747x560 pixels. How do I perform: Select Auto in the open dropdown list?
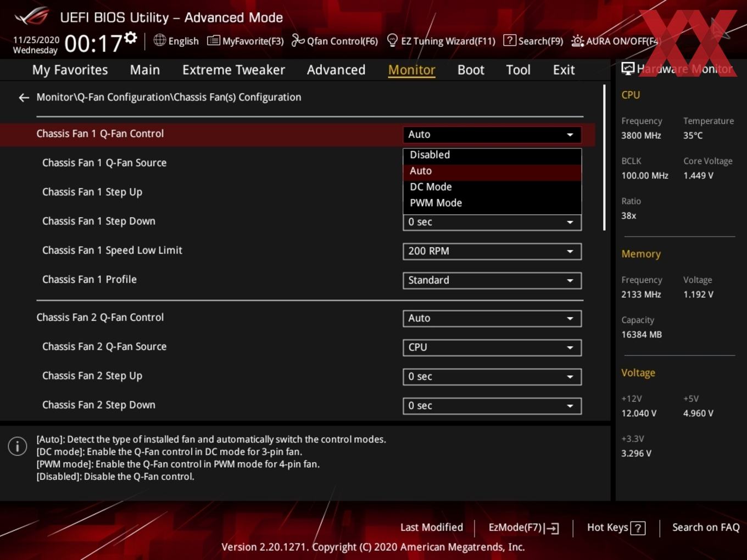[492, 171]
